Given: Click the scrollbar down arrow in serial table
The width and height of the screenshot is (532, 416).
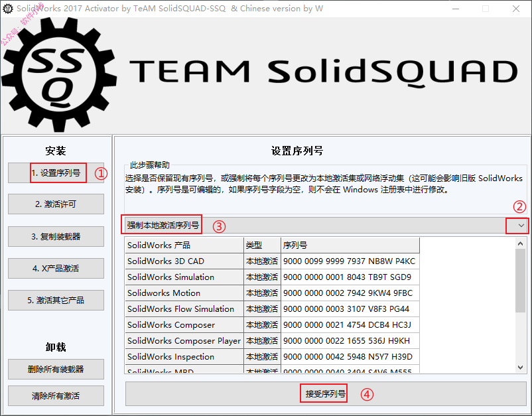Looking at the screenshot, I should (x=521, y=367).
